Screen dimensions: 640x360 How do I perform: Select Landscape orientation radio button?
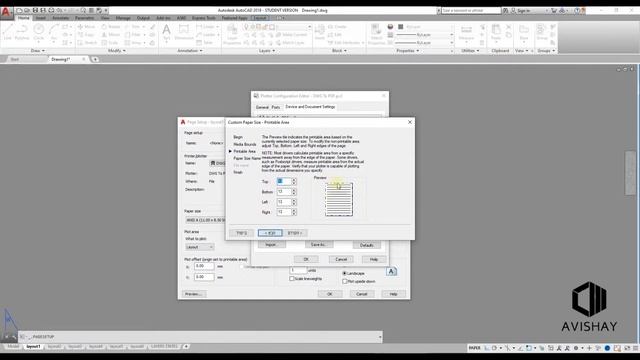(x=344, y=273)
